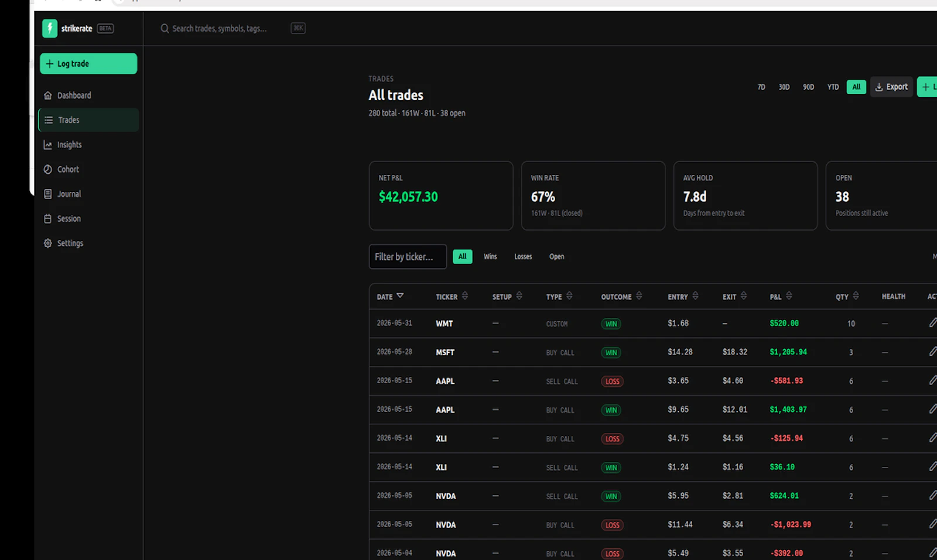937x560 pixels.
Task: Click the $1,205.94 P&L value
Action: coord(788,352)
